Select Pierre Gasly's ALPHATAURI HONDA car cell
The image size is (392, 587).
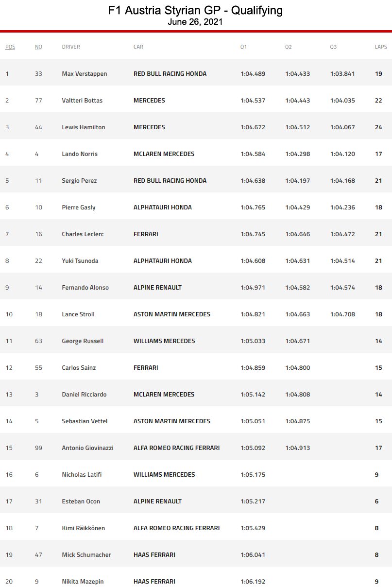(x=163, y=207)
